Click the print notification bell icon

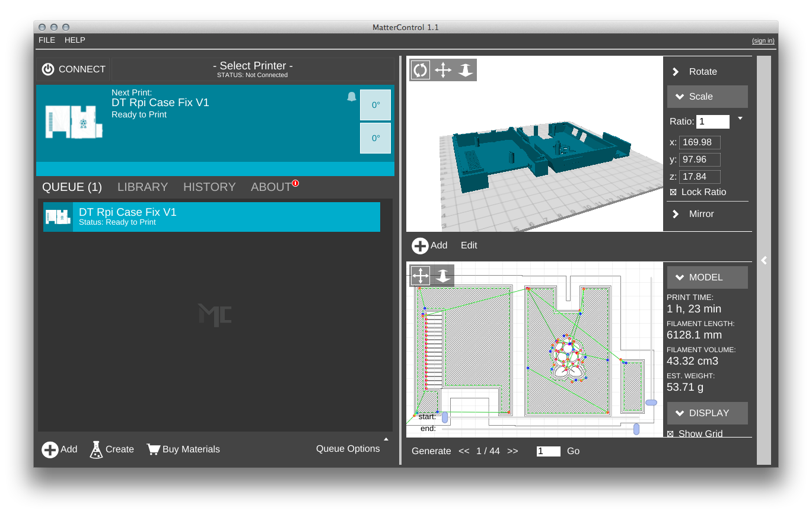352,97
